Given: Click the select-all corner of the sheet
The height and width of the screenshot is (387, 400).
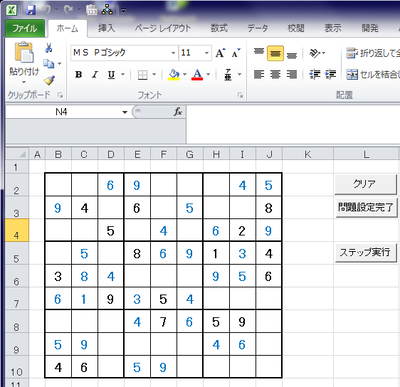Looking at the screenshot, I should pos(17,154).
